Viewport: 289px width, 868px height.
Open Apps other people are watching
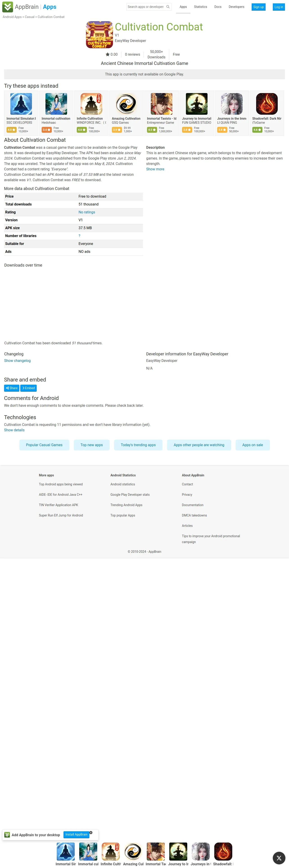(199, 445)
